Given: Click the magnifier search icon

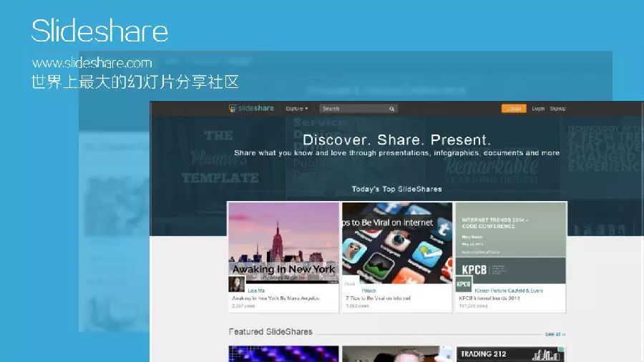Looking at the screenshot, I should coord(392,109).
